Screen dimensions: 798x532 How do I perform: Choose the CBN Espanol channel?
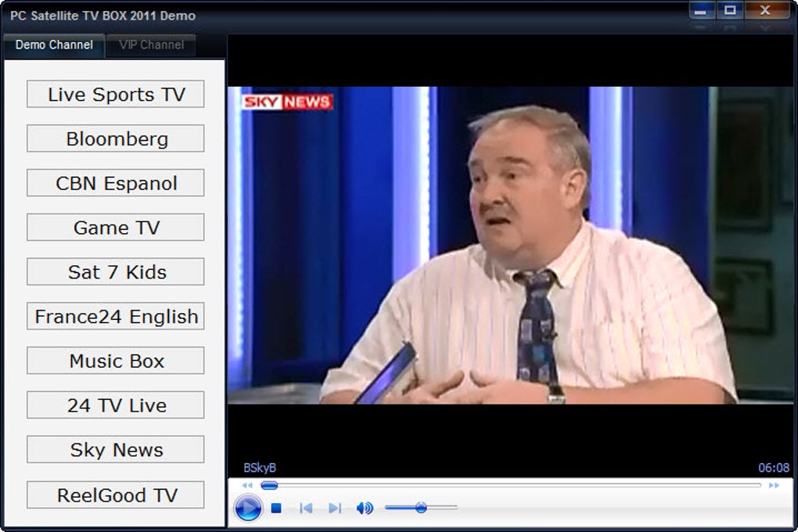click(116, 183)
